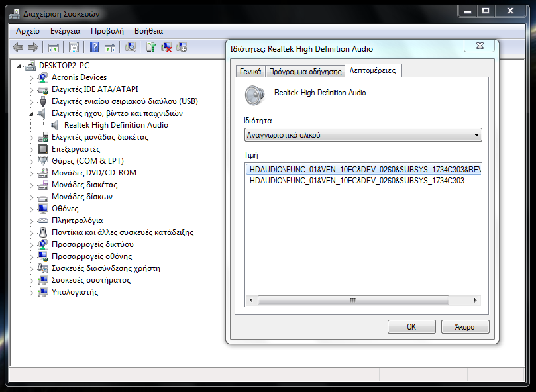
Task: Click the mouse devices icon
Action: [x=42, y=232]
